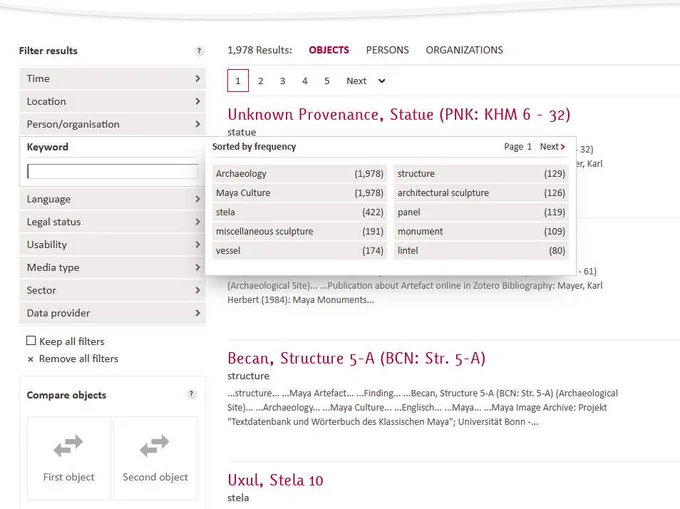The height and width of the screenshot is (509, 680).
Task: Click the 1,978 Results count text
Action: pos(260,50)
